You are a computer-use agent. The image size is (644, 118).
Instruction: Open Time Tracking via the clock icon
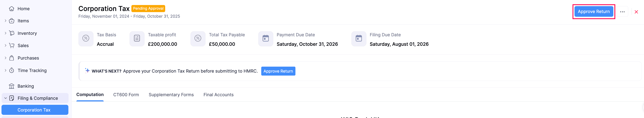coord(12,70)
